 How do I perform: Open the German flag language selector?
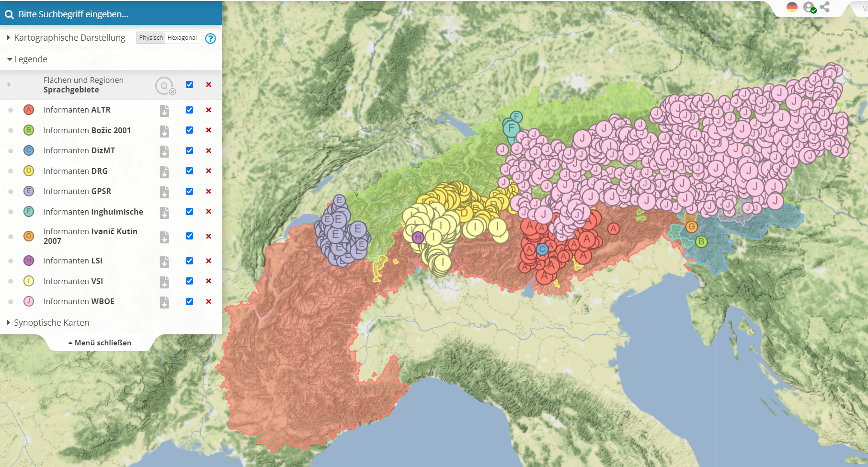(792, 7)
